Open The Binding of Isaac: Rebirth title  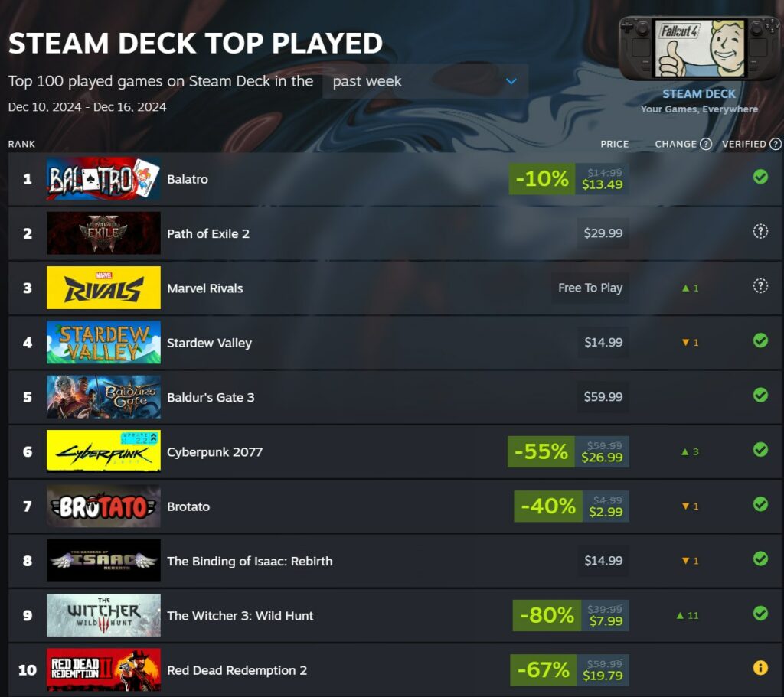coord(250,561)
